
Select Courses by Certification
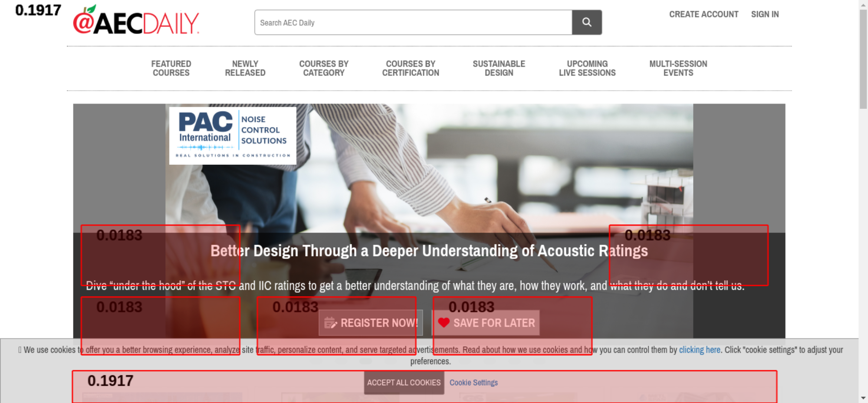(411, 69)
